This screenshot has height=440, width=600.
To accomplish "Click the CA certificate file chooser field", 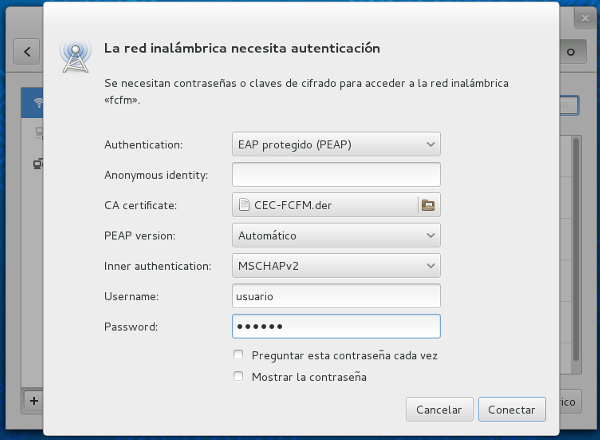I will (x=325, y=205).
